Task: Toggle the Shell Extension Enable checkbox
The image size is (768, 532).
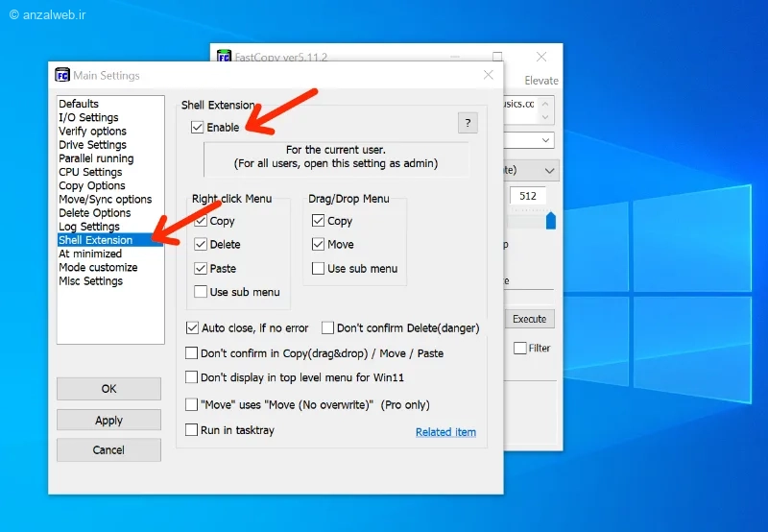Action: coord(197,128)
